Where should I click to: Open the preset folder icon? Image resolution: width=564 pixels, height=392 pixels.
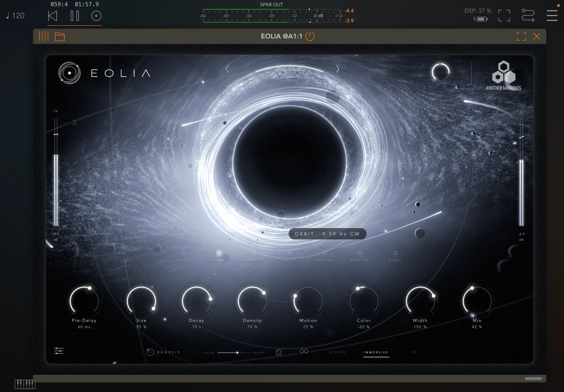(x=60, y=37)
